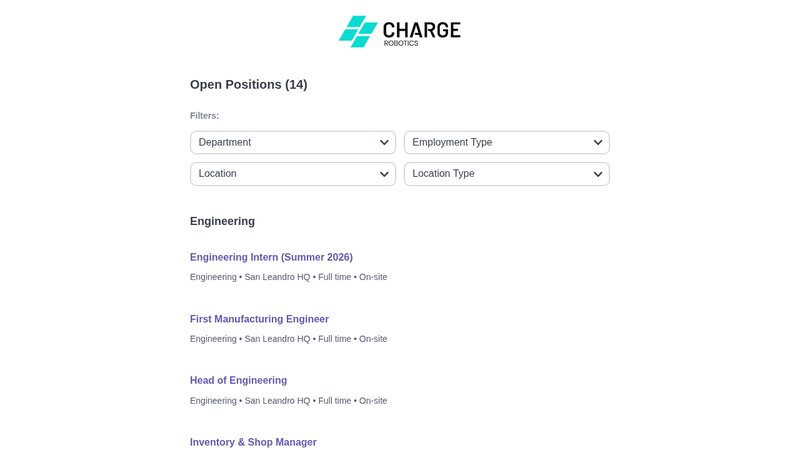Click the Location dropdown chevron arrow
800x450 pixels.
(384, 174)
